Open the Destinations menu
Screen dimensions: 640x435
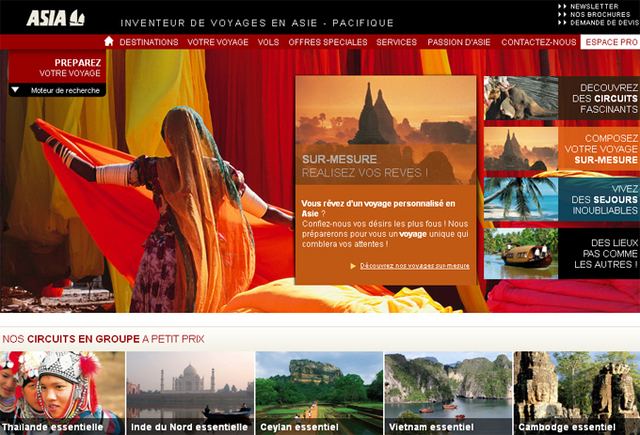coord(149,42)
